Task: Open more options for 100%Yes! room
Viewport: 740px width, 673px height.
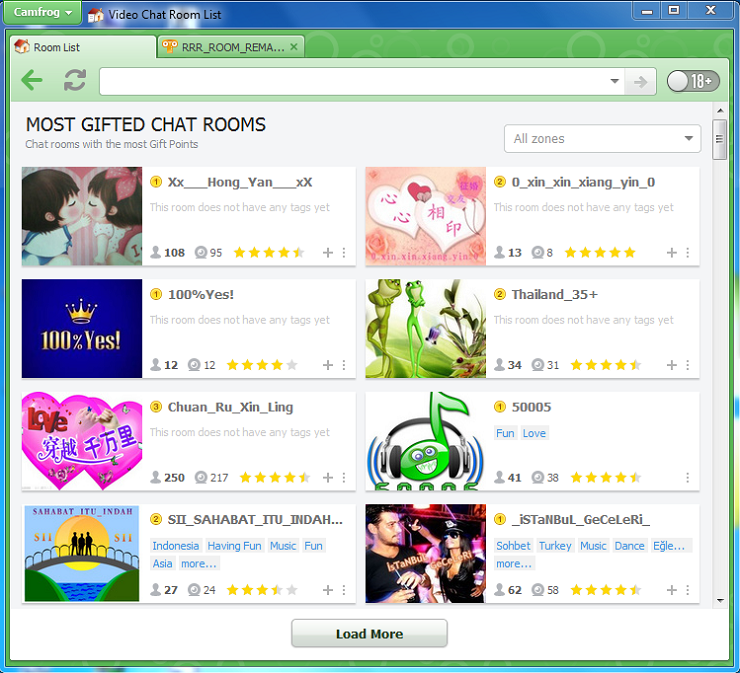Action: pos(344,365)
